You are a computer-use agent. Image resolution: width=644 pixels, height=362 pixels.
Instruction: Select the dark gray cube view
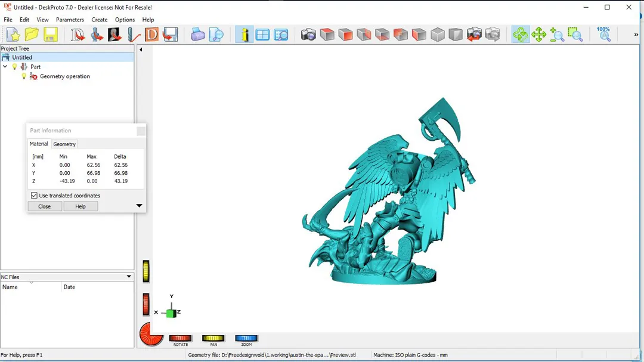(456, 35)
